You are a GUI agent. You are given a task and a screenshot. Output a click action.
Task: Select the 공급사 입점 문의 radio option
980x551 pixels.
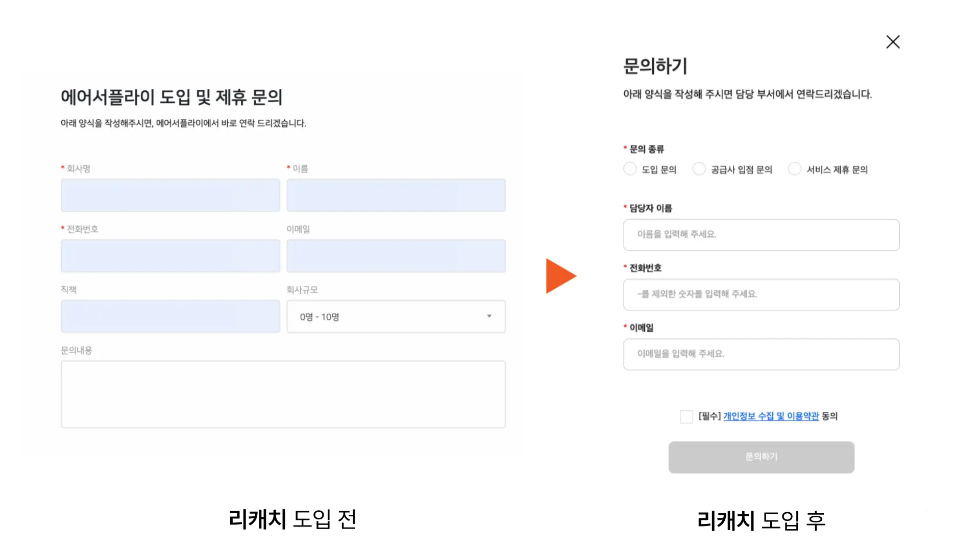(x=699, y=169)
